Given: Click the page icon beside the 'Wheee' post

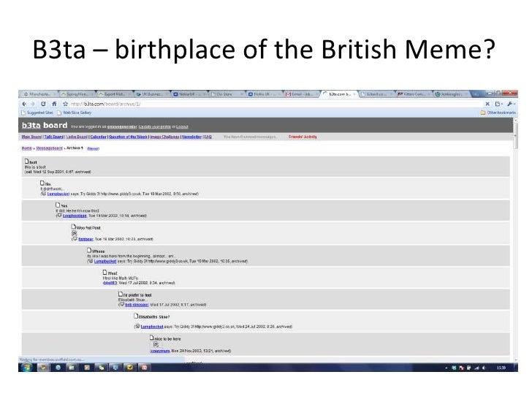Looking at the screenshot, I should 89,250.
